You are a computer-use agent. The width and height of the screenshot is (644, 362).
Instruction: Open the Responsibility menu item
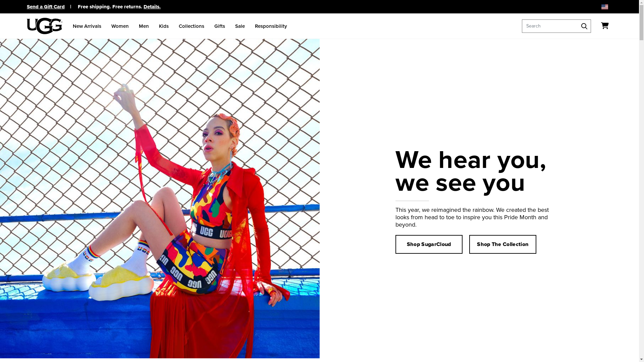tap(271, 26)
